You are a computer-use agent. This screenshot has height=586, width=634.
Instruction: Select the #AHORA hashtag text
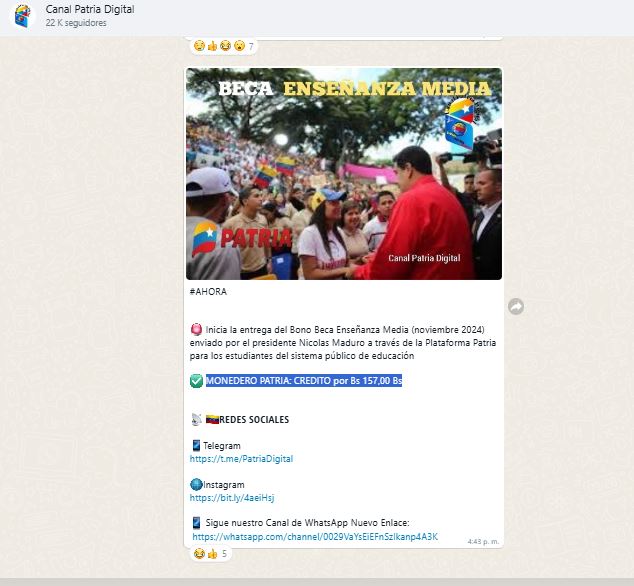pyautogui.click(x=208, y=292)
